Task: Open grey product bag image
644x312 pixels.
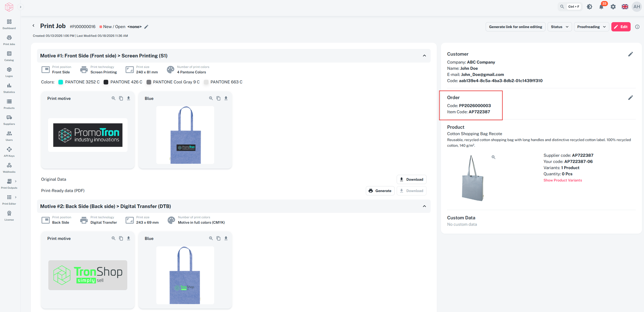Action: click(472, 178)
